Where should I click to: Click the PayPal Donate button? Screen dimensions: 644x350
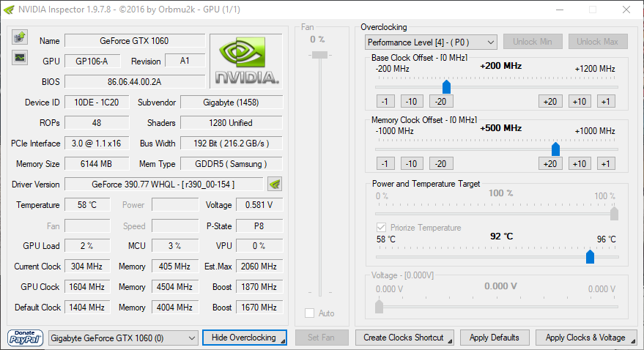coord(25,338)
